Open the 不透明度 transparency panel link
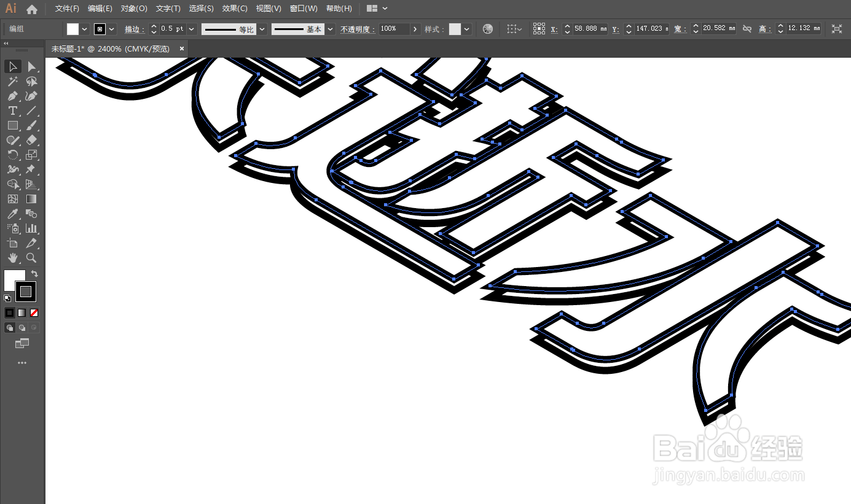 click(358, 29)
